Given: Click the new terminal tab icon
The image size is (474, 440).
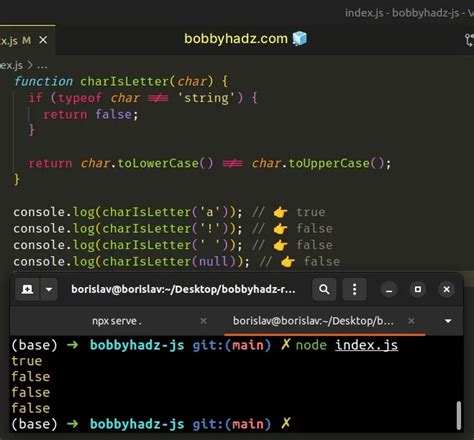Looking at the screenshot, I should pyautogui.click(x=27, y=289).
